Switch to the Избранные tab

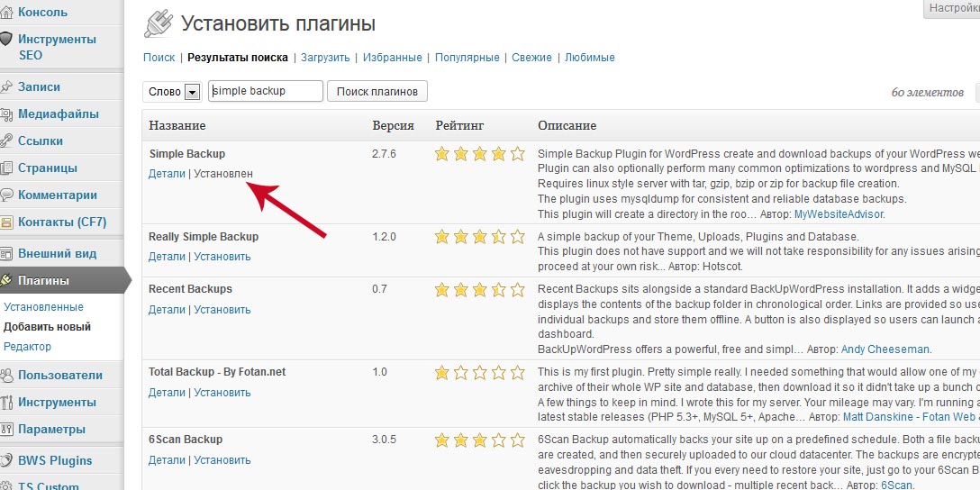click(x=393, y=57)
